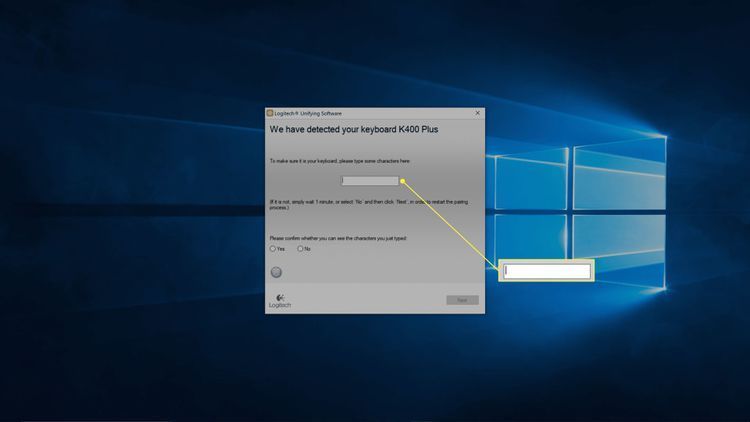Click the "To make sure it is your keyboard" instruction
The width and height of the screenshot is (750, 422).
[340, 160]
